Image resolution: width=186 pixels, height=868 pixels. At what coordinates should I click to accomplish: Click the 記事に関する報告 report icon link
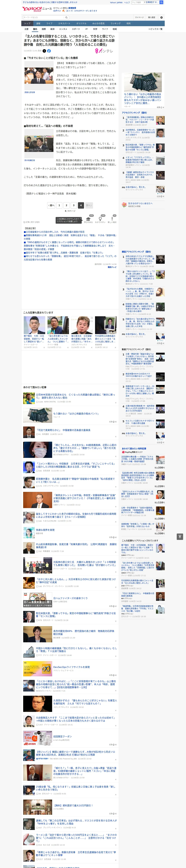pos(32,222)
